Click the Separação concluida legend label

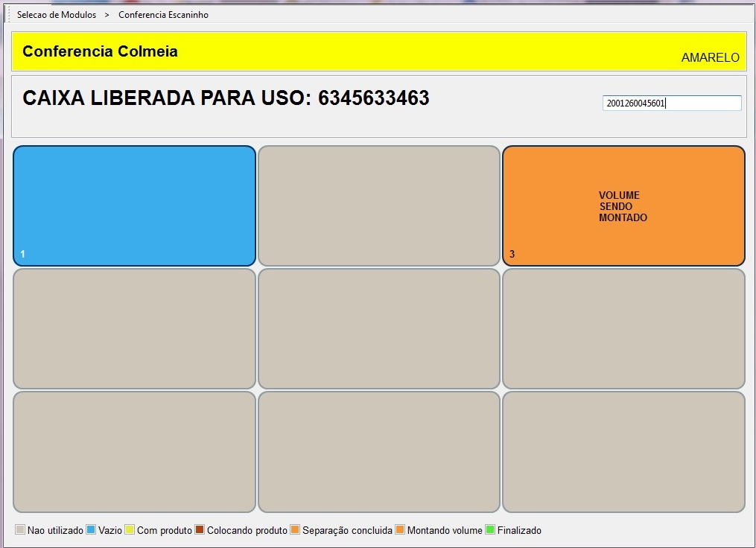(347, 530)
